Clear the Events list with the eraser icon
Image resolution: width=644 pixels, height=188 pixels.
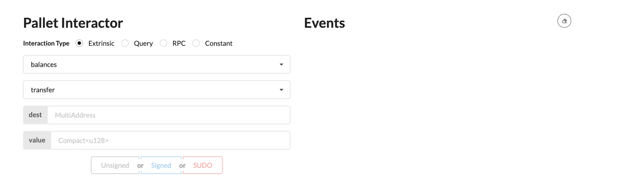564,21
